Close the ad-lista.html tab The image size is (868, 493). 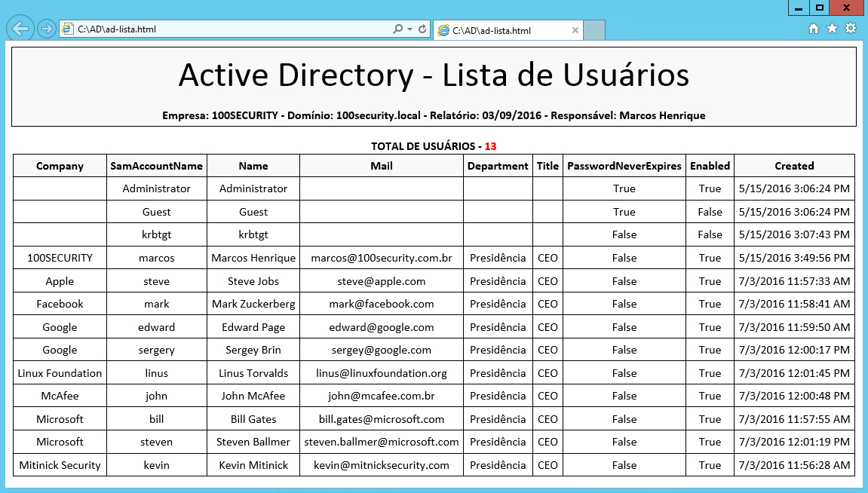[x=575, y=30]
